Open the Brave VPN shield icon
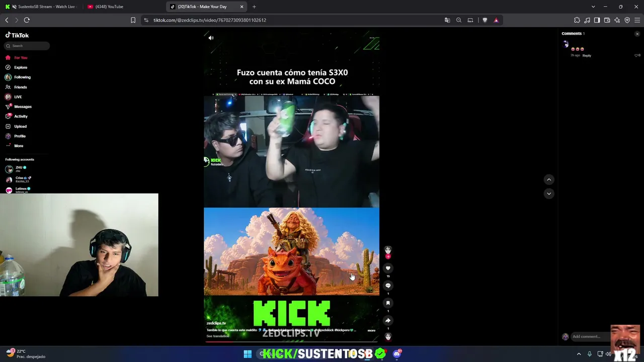 tap(627, 20)
